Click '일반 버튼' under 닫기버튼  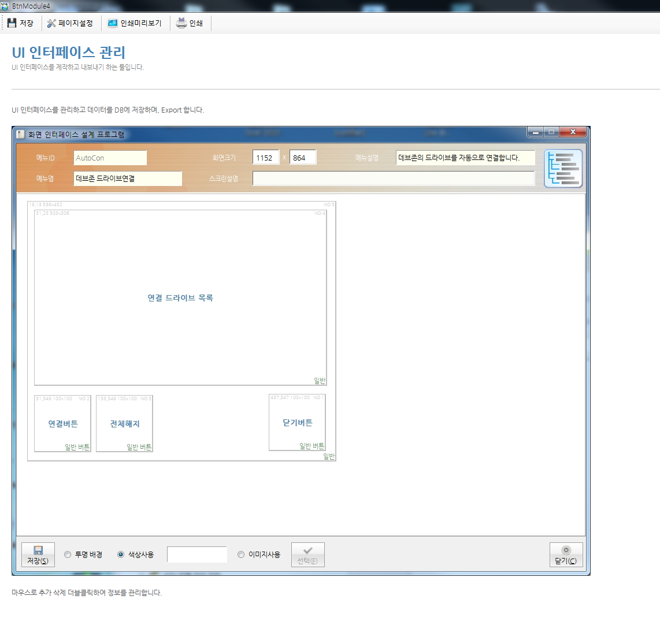312,446
